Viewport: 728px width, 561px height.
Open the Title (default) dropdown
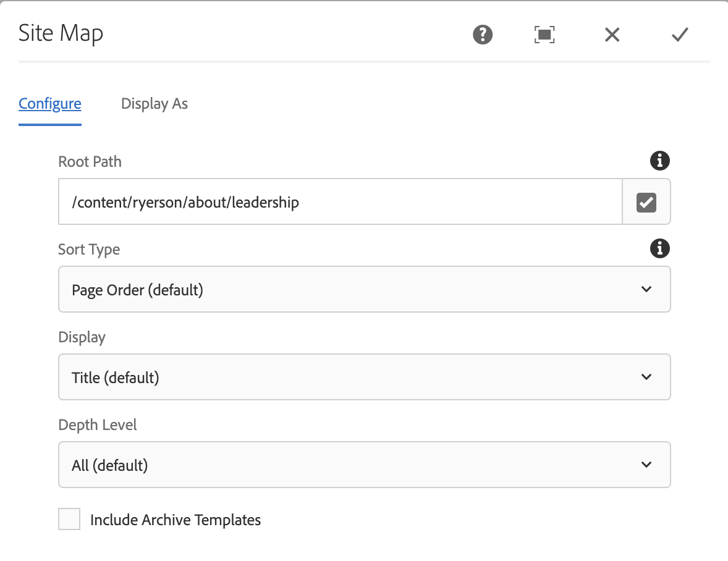point(364,377)
